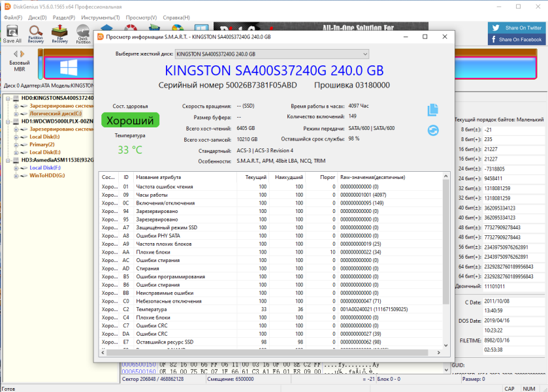Open the Справка(H) menu
This screenshot has height=392, width=548.
[x=176, y=18]
